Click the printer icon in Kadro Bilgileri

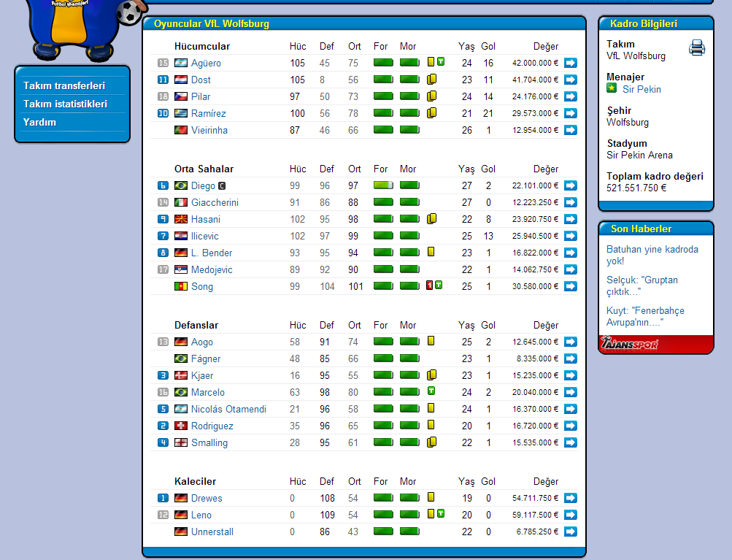coord(696,47)
